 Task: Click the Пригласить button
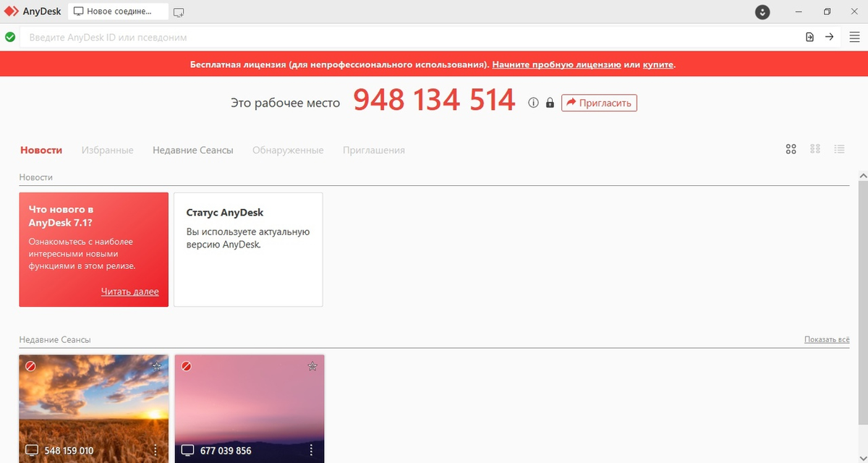[x=599, y=103]
